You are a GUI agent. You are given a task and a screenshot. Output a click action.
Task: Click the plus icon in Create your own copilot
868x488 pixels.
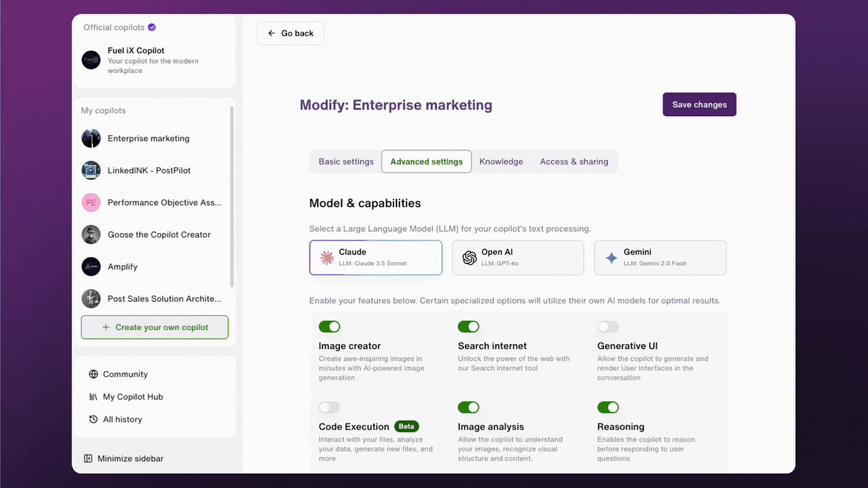coord(106,327)
